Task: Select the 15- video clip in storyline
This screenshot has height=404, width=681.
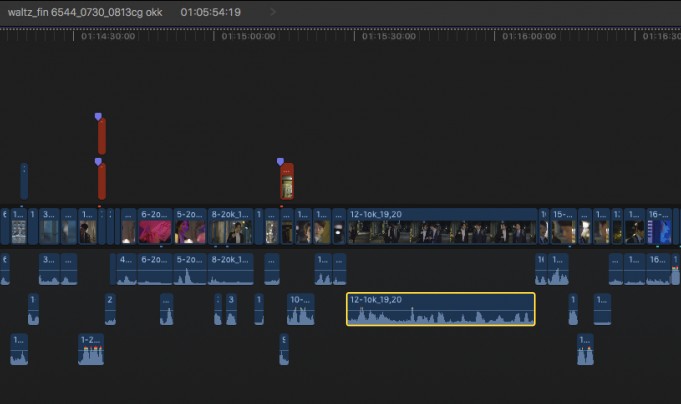Action: (563, 227)
